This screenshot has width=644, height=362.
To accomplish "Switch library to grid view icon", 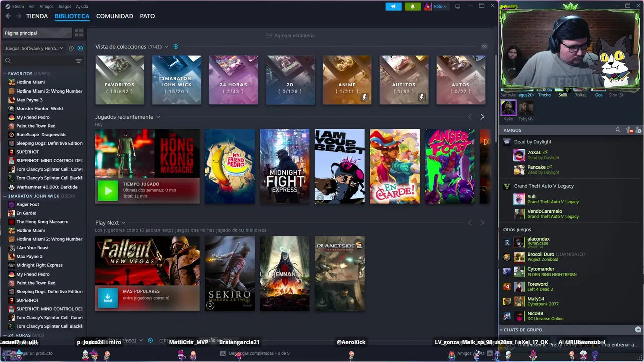I will [x=78, y=33].
